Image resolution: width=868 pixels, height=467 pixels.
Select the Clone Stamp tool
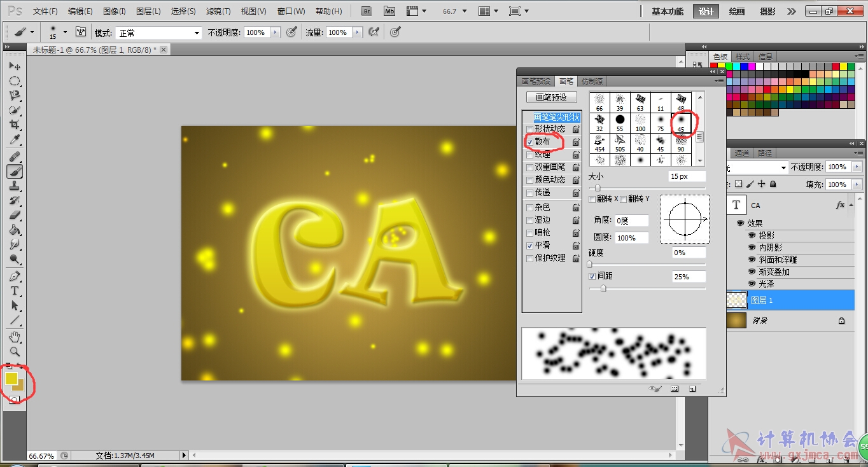point(15,186)
